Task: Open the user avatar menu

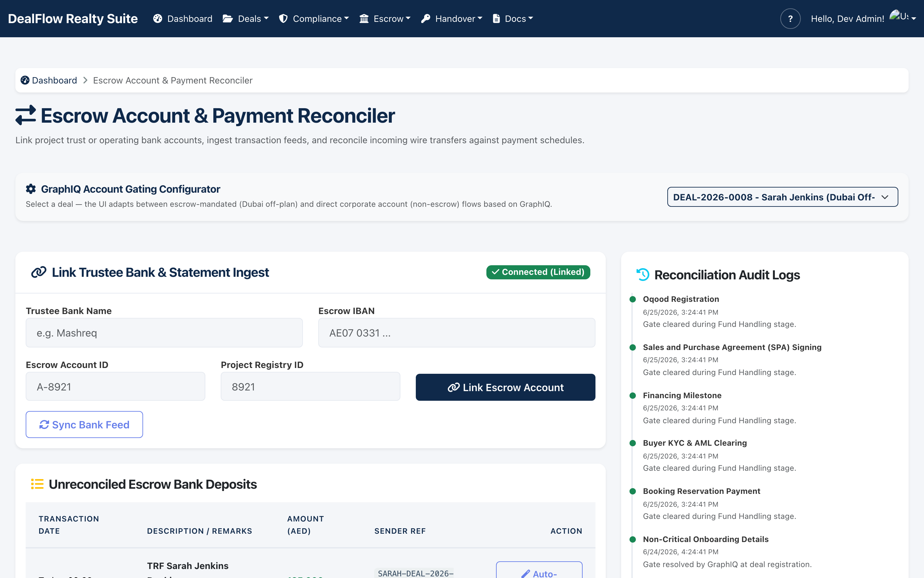Action: click(x=903, y=17)
